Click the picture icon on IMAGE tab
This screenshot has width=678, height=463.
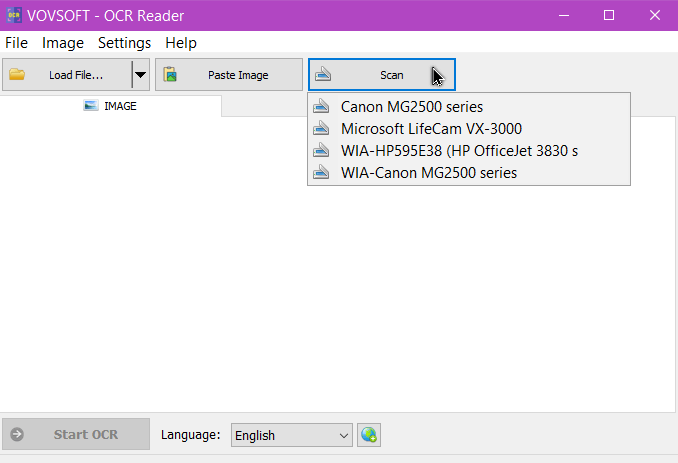point(91,105)
